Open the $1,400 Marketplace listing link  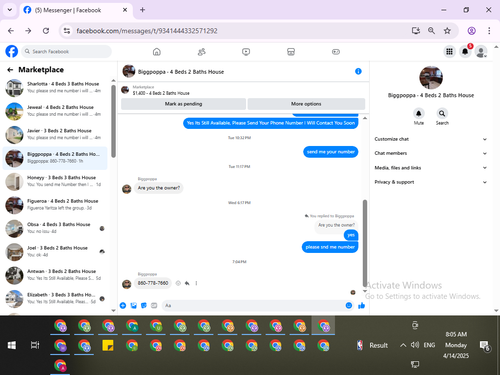[161, 93]
